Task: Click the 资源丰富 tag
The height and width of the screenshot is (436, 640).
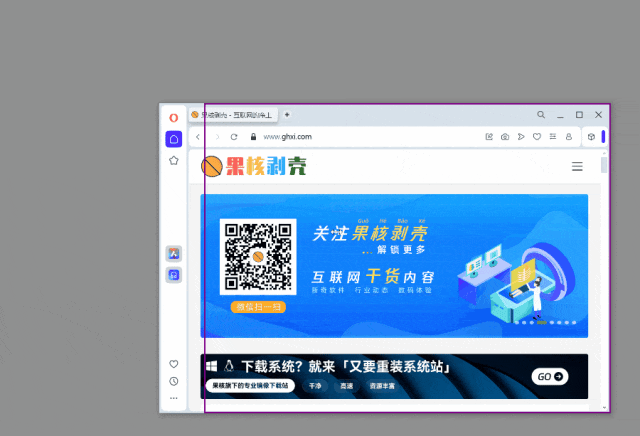Action: tap(382, 386)
